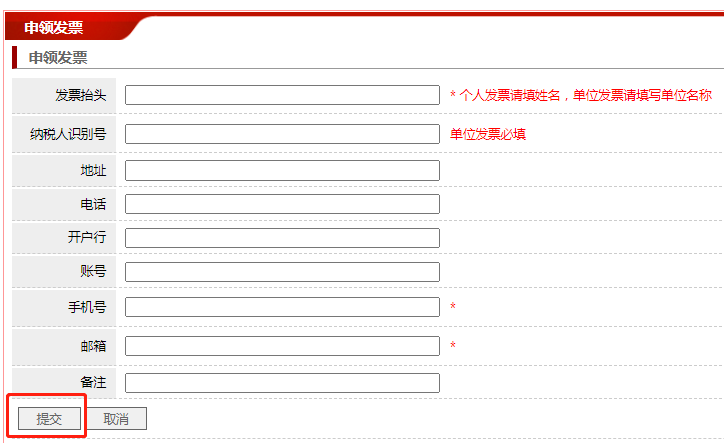The height and width of the screenshot is (443, 724).
Task: Click the gray 申领发票 section heading
Action: coord(58,58)
